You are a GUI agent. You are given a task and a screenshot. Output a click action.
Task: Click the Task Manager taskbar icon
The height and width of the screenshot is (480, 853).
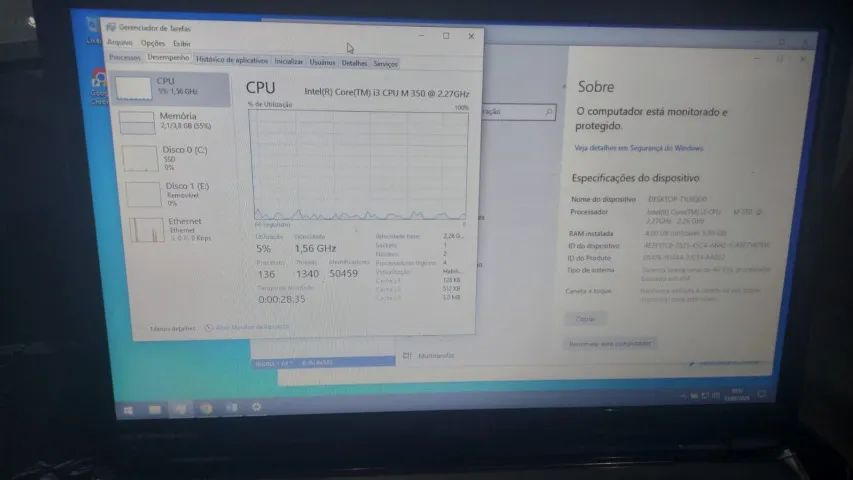click(x=180, y=408)
